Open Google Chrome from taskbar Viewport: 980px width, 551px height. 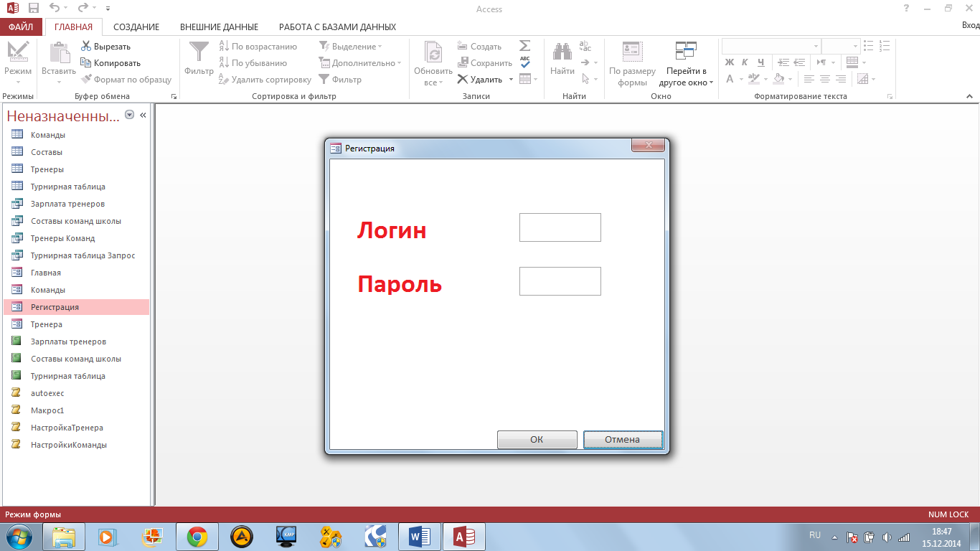[x=197, y=537]
